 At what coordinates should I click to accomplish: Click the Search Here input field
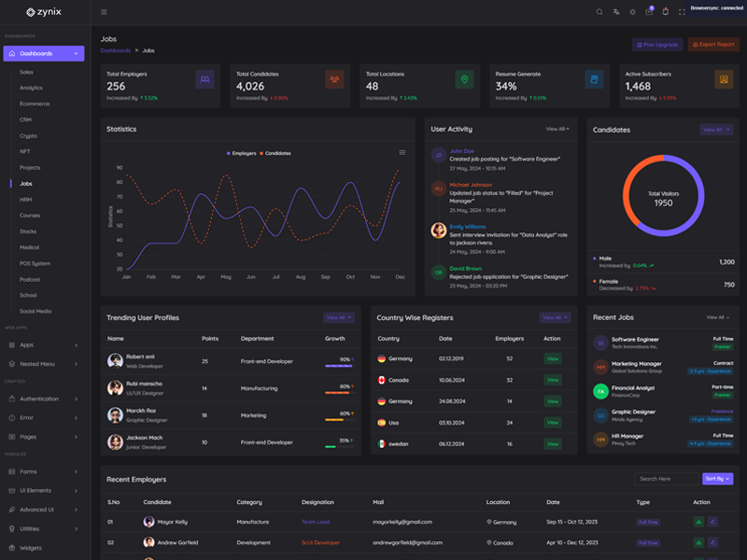pyautogui.click(x=666, y=479)
